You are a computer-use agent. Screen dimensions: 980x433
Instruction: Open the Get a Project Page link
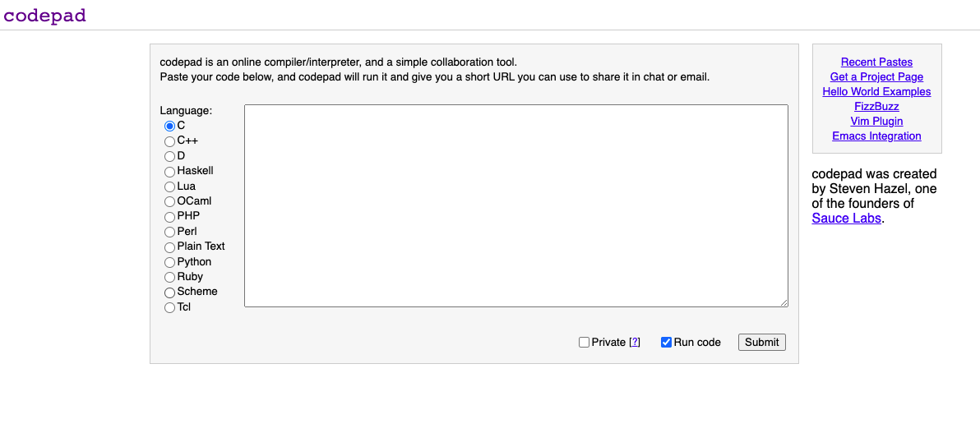[876, 77]
